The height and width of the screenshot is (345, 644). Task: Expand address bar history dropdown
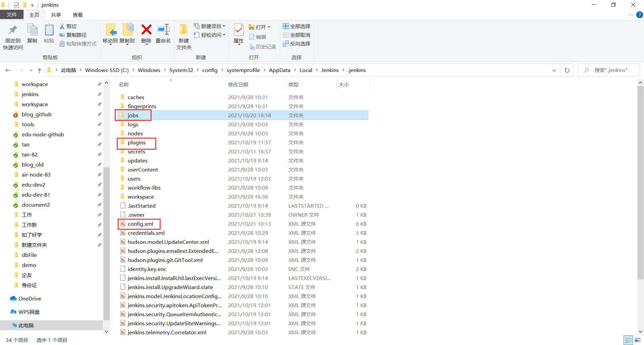tap(554, 70)
